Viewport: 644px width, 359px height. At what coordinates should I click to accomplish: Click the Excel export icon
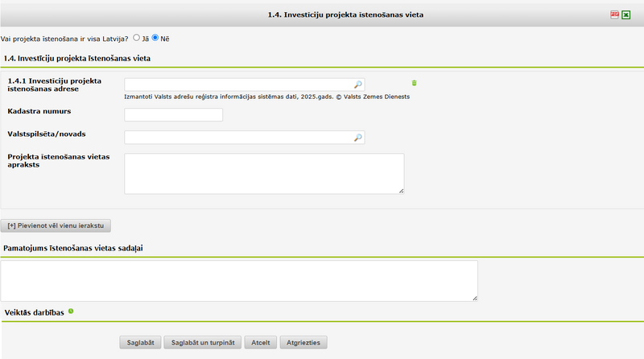tap(625, 14)
